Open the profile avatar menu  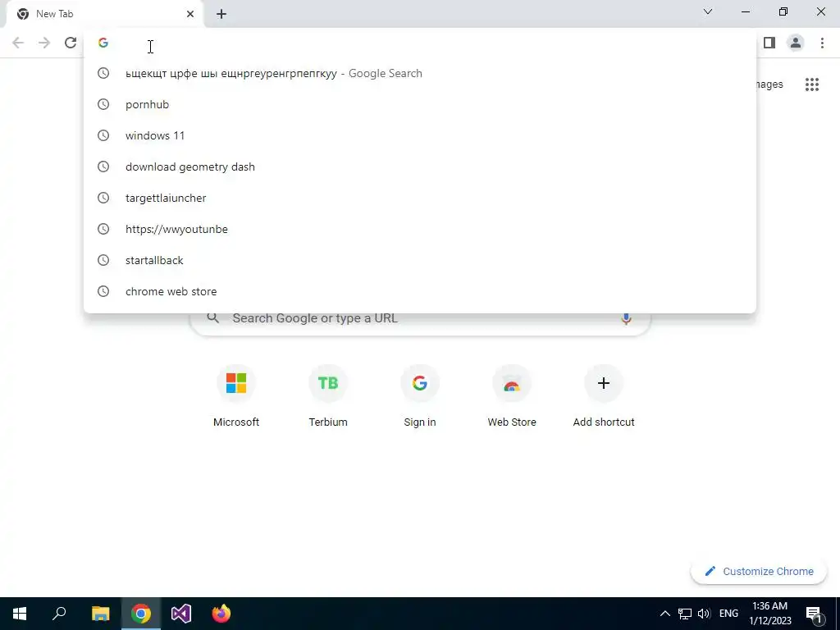click(x=796, y=43)
